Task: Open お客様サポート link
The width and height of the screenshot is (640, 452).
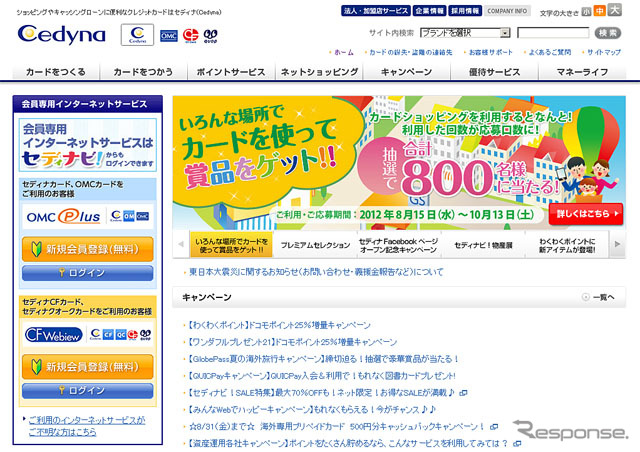Action: (x=490, y=52)
